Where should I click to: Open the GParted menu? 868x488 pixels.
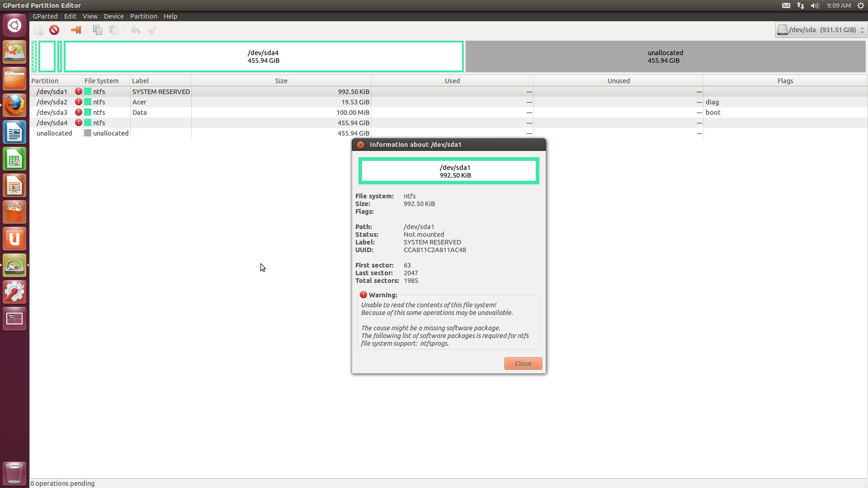click(x=45, y=16)
